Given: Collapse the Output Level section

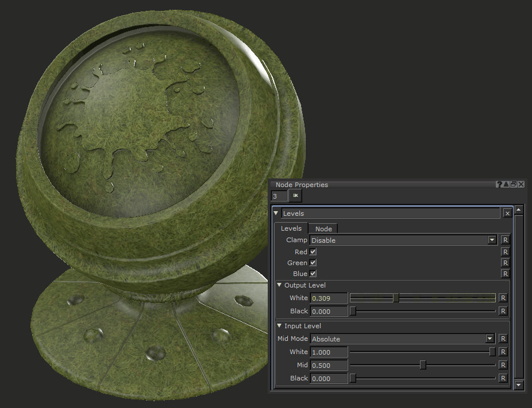Looking at the screenshot, I should click(280, 285).
